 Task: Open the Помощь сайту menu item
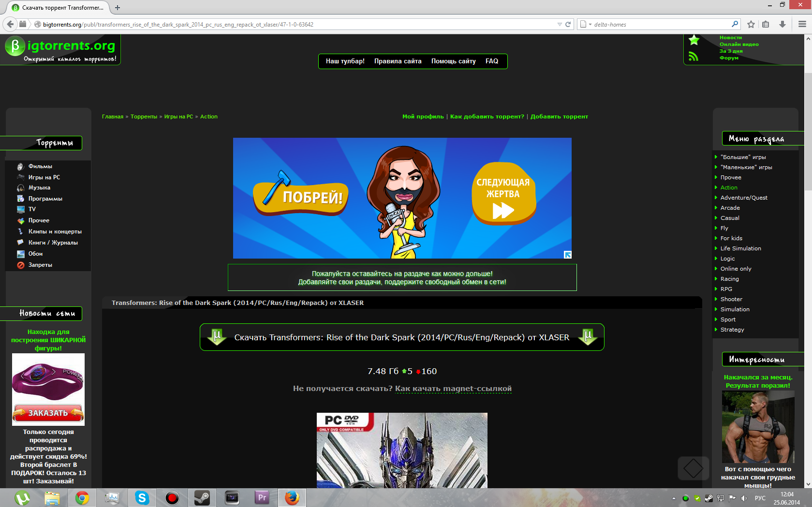point(453,61)
